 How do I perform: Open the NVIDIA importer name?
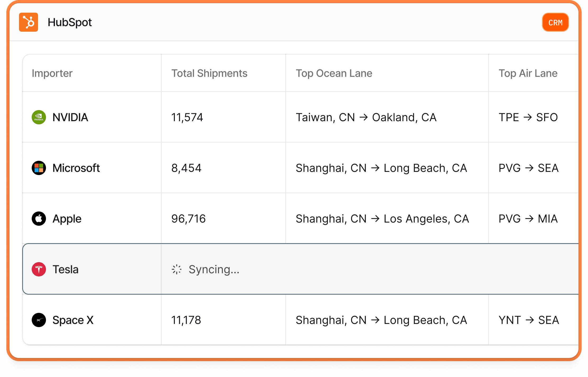click(70, 117)
